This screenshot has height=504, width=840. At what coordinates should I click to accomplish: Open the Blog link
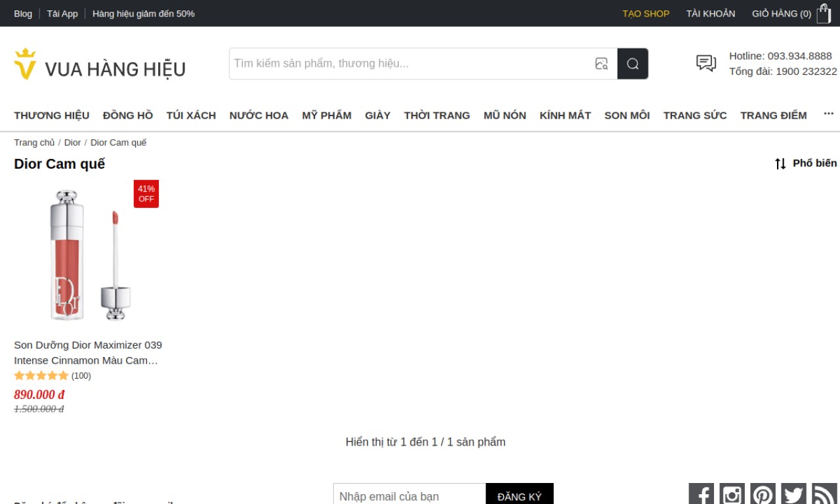(x=23, y=14)
